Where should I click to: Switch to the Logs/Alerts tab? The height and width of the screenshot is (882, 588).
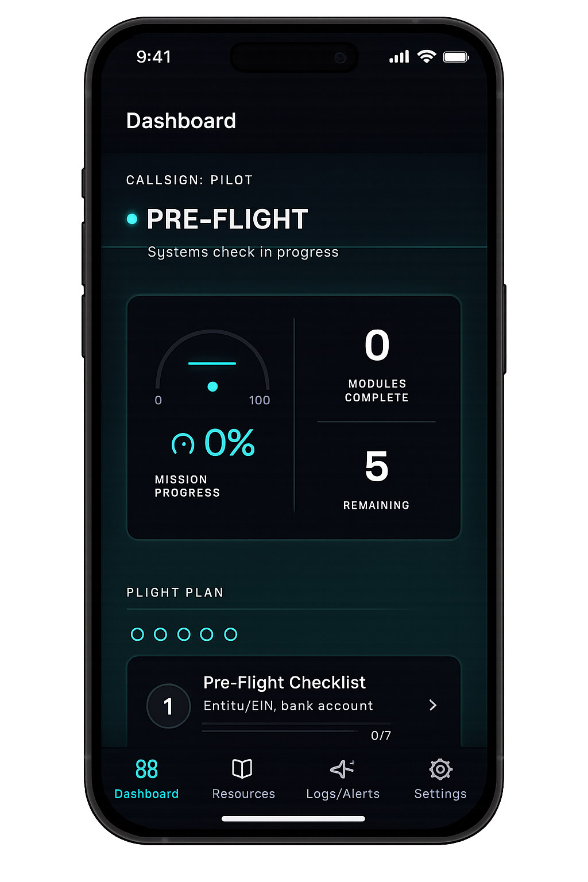point(342,780)
